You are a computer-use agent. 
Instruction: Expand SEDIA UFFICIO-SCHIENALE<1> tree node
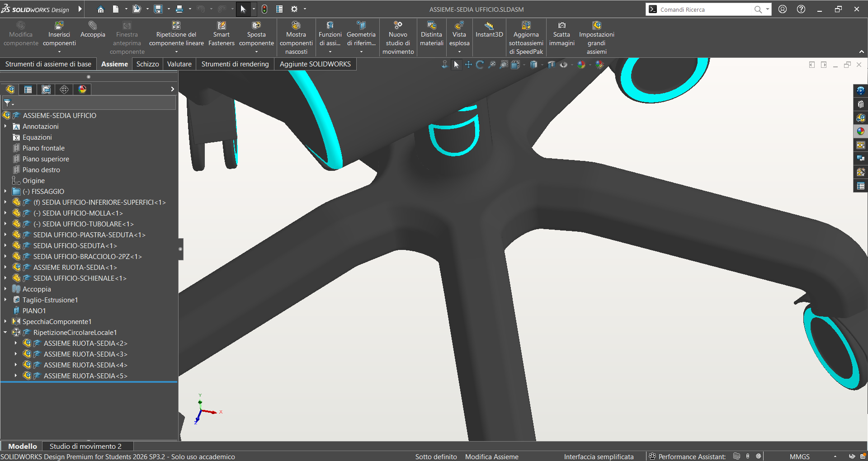[5, 278]
